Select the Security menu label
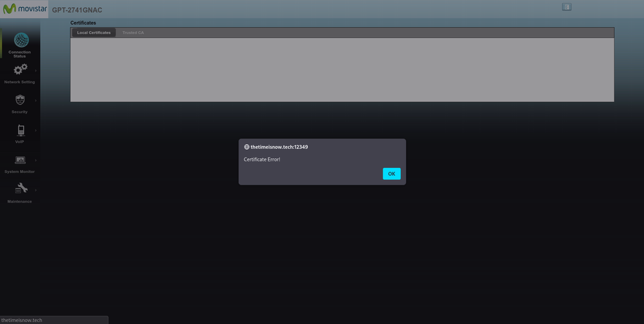 19,112
